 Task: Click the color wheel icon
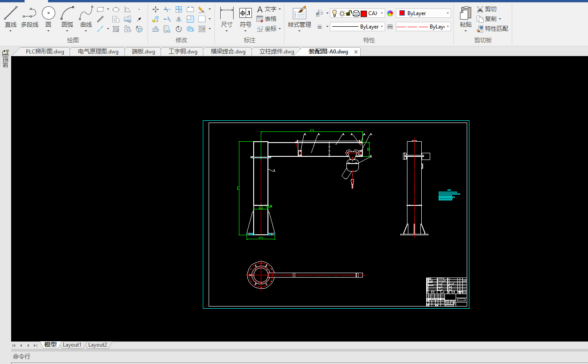[x=390, y=13]
